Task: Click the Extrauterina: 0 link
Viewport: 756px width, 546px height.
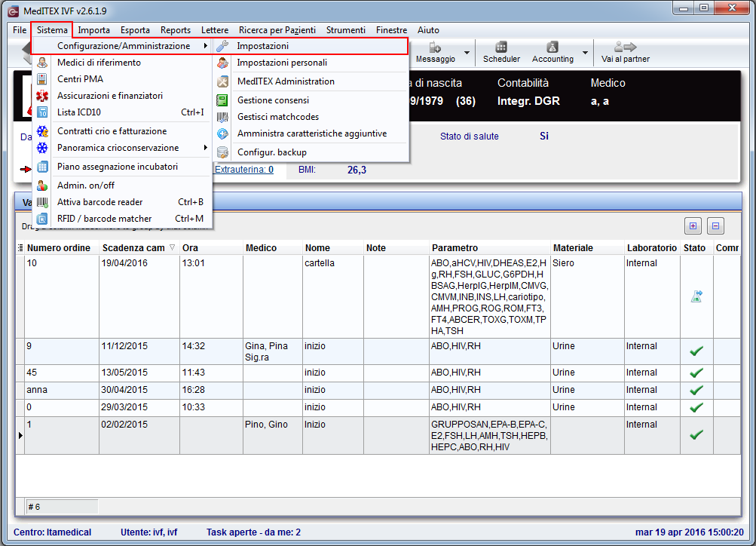Action: point(244,169)
